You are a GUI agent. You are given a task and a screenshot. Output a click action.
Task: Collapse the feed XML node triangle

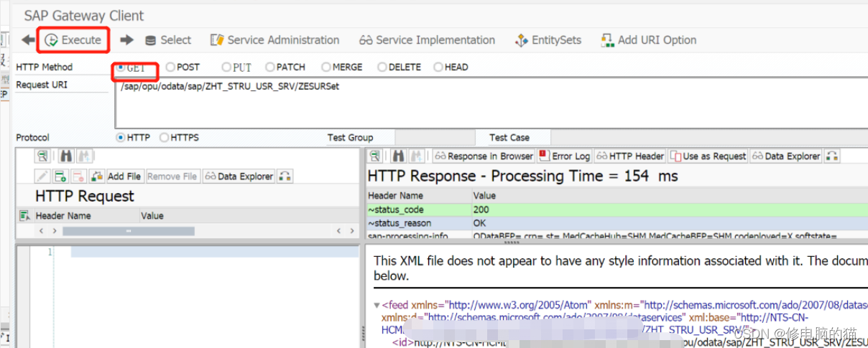point(377,305)
